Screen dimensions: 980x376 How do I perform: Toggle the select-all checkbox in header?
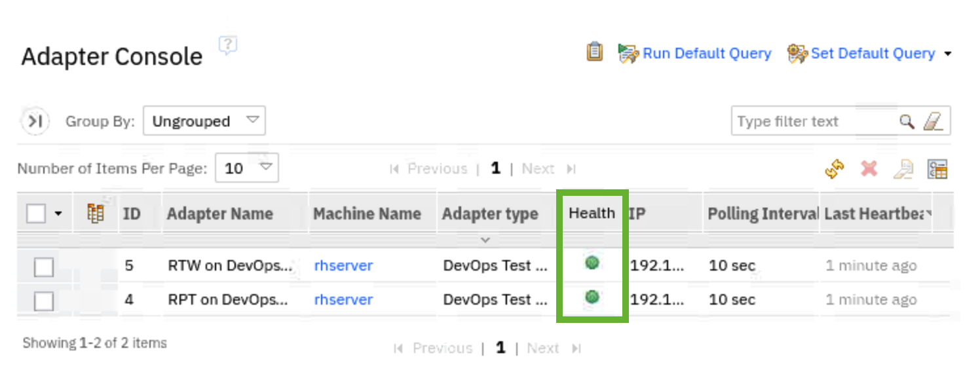[36, 214]
